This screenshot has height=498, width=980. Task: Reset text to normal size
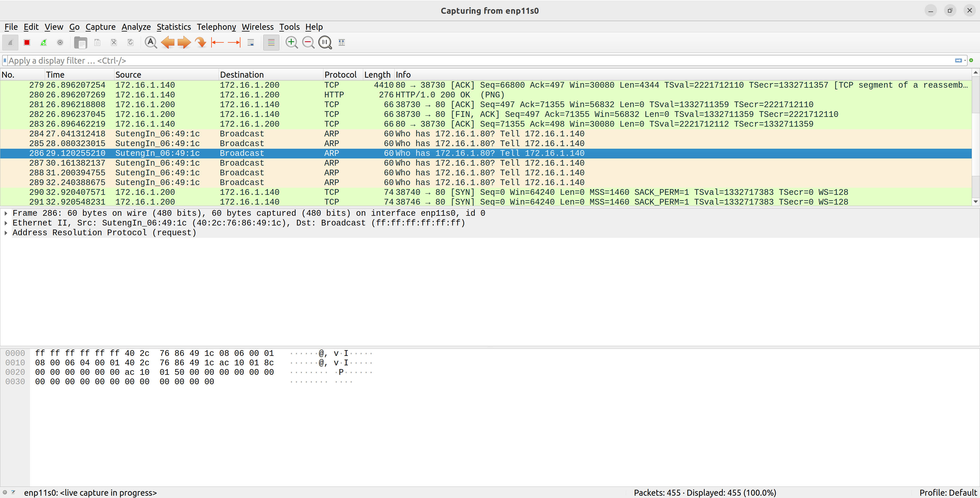(325, 42)
